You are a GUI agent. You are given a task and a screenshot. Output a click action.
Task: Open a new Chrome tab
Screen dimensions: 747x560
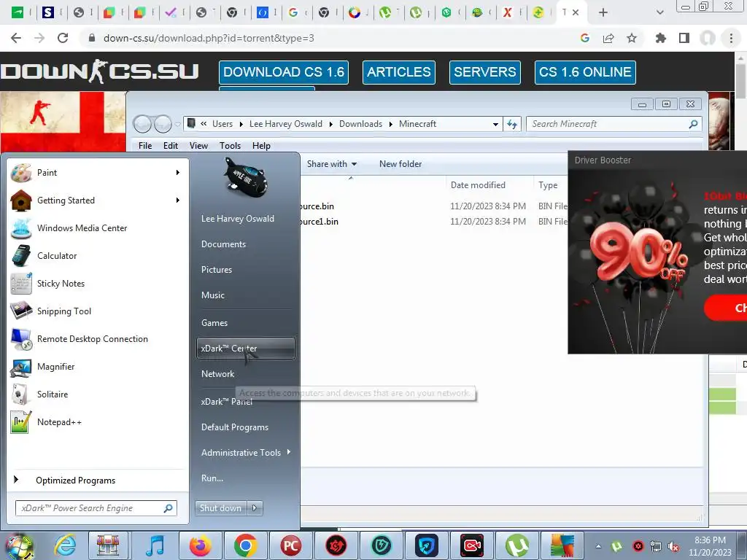[x=603, y=12]
